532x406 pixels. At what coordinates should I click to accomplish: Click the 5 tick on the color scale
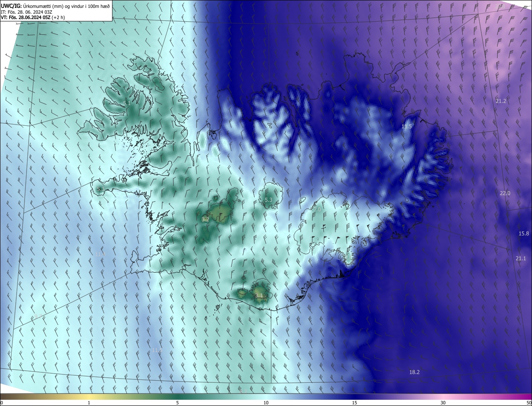(177, 403)
